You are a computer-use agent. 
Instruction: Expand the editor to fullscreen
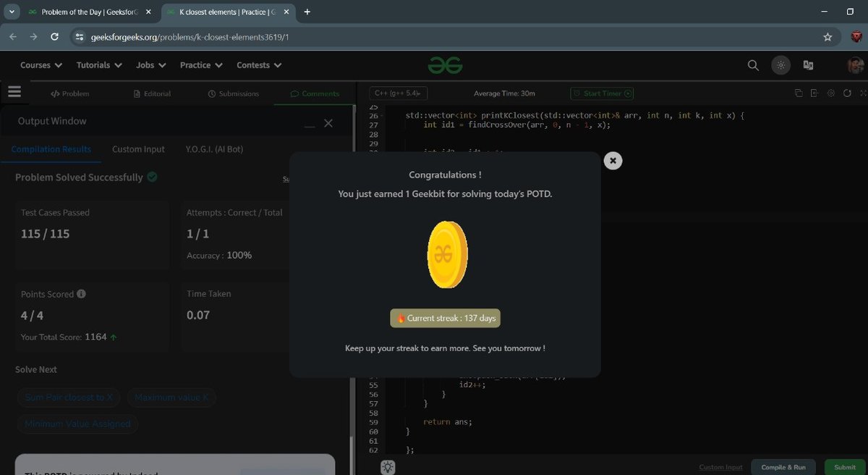pyautogui.click(x=863, y=93)
